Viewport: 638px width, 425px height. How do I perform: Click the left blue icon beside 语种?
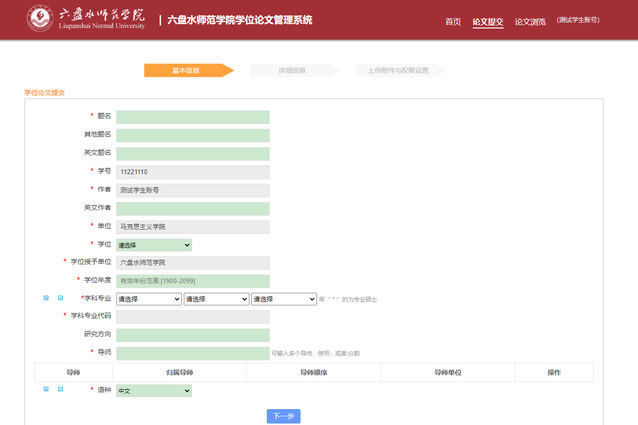(45, 390)
